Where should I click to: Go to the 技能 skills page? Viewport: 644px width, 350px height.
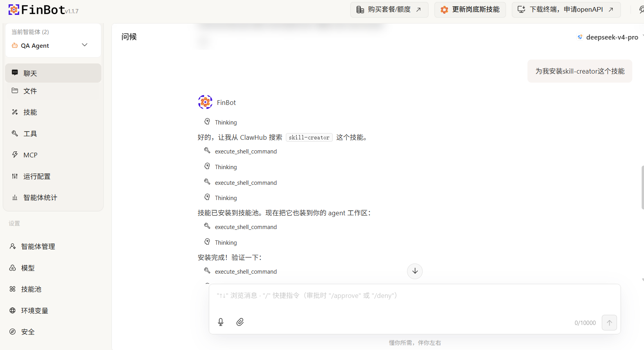tap(53, 112)
